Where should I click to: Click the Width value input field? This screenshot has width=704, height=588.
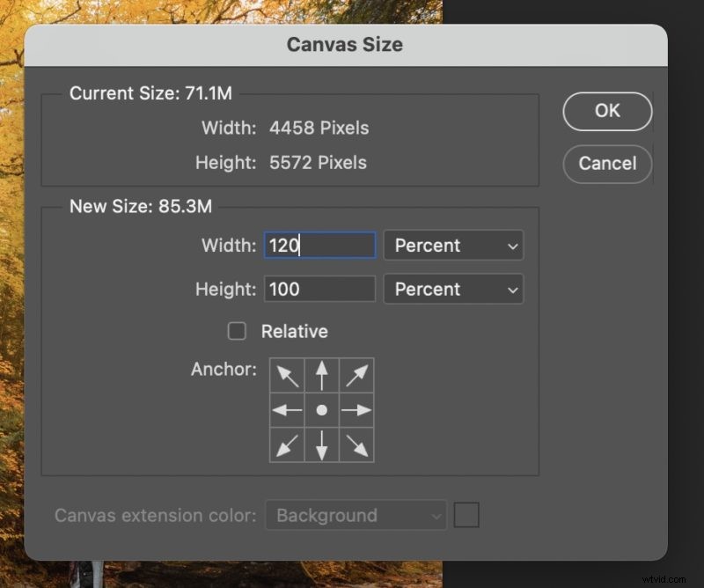click(319, 246)
